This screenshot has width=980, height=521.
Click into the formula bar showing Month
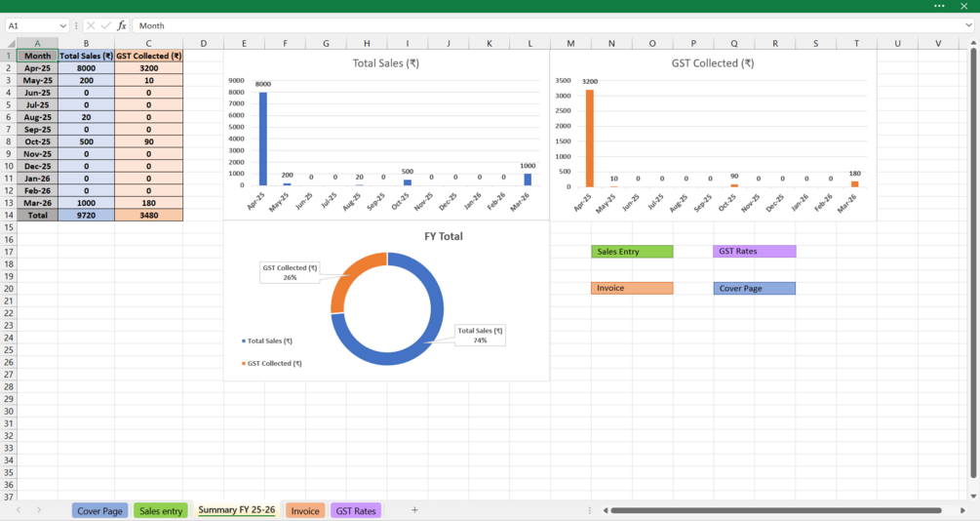[x=547, y=25]
